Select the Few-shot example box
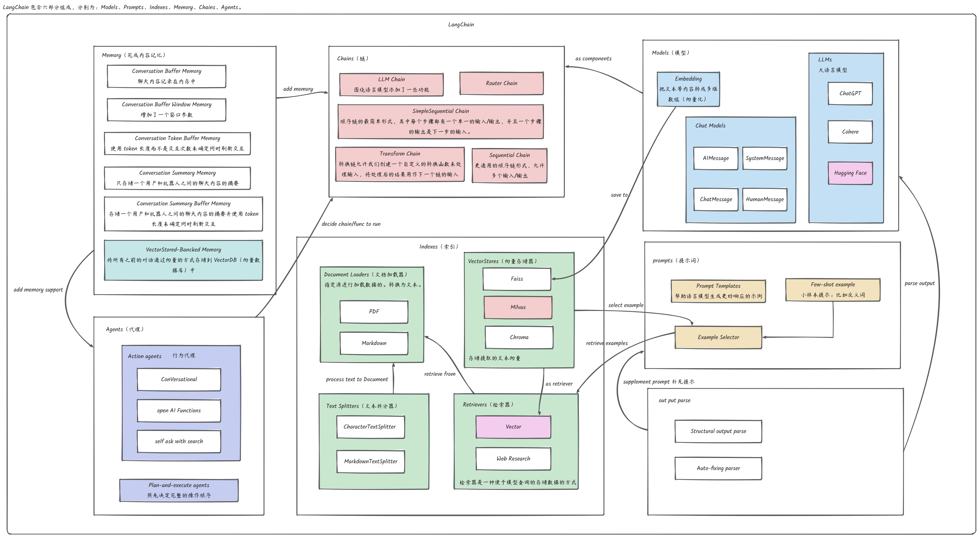980x537 pixels. (832, 290)
